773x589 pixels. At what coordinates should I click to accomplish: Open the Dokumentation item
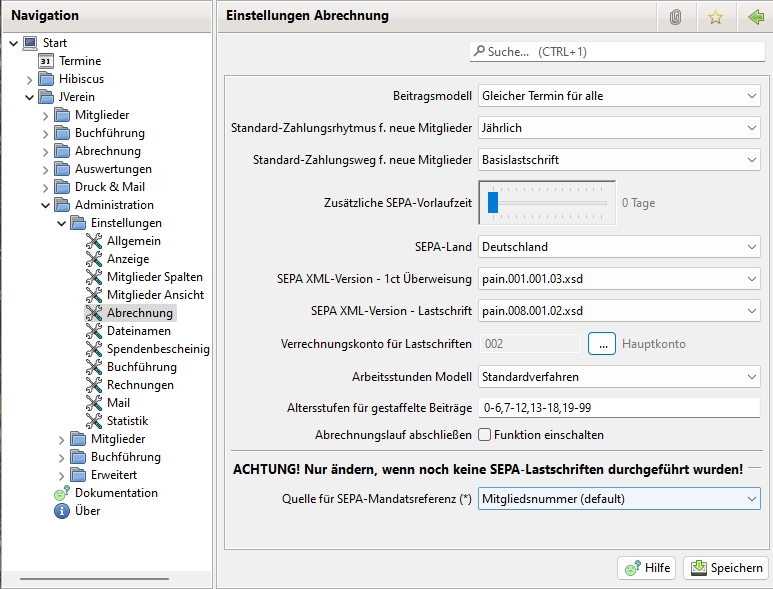point(115,493)
